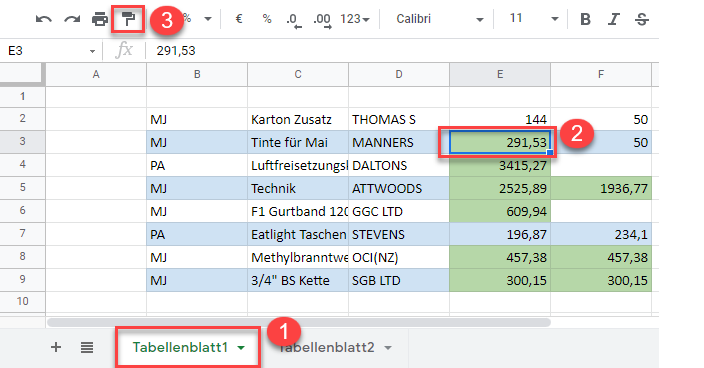704x368 pixels.
Task: Select cell containing Eatlight Taschen
Action: pyautogui.click(x=298, y=234)
